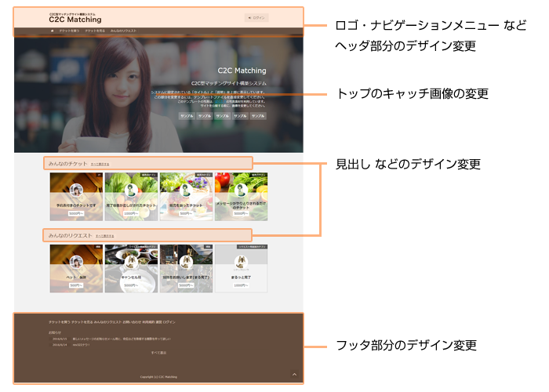Click the みんなのリクエスト section heading

70,235
